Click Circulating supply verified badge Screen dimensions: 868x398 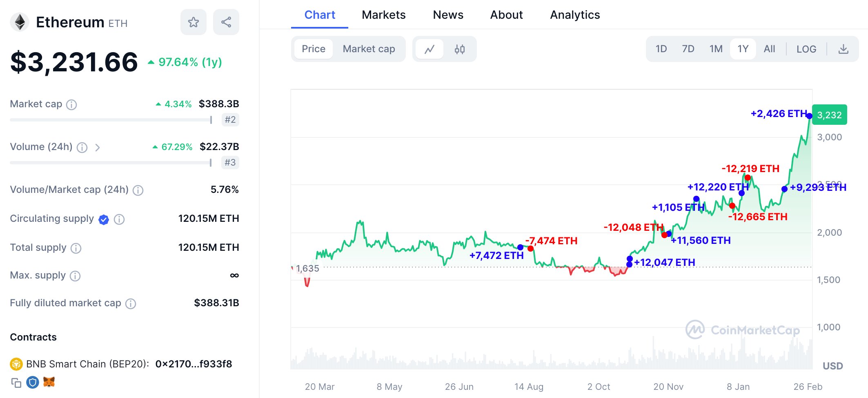pyautogui.click(x=104, y=219)
